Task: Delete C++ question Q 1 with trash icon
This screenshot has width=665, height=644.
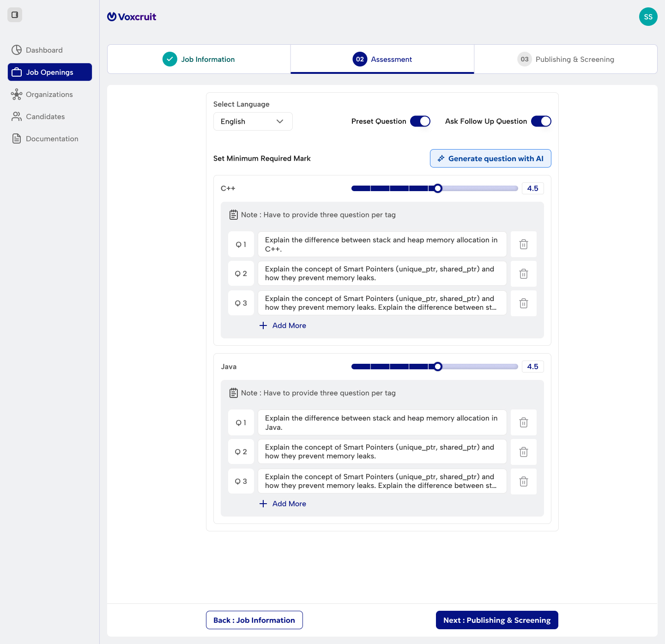Action: pyautogui.click(x=524, y=244)
